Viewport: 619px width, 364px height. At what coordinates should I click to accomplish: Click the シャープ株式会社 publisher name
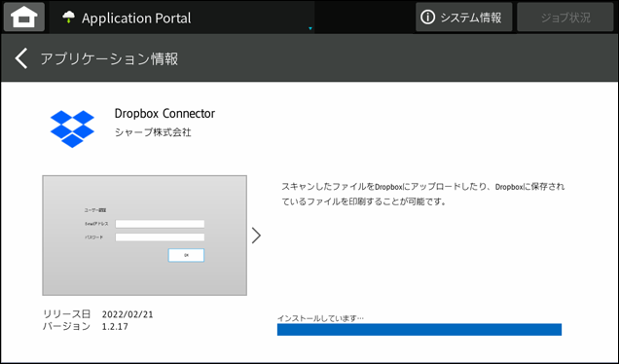pos(153,132)
